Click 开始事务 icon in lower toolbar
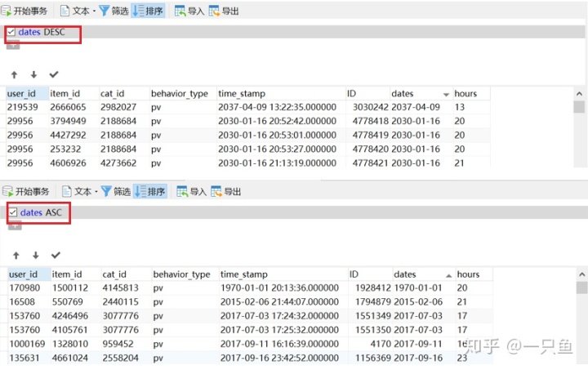This screenshot has height=370, width=588. pos(8,192)
